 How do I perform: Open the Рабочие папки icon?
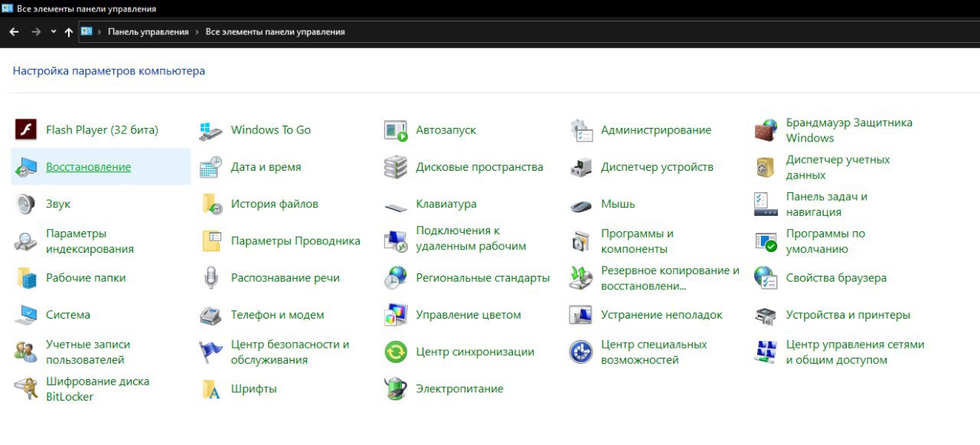pos(26,278)
